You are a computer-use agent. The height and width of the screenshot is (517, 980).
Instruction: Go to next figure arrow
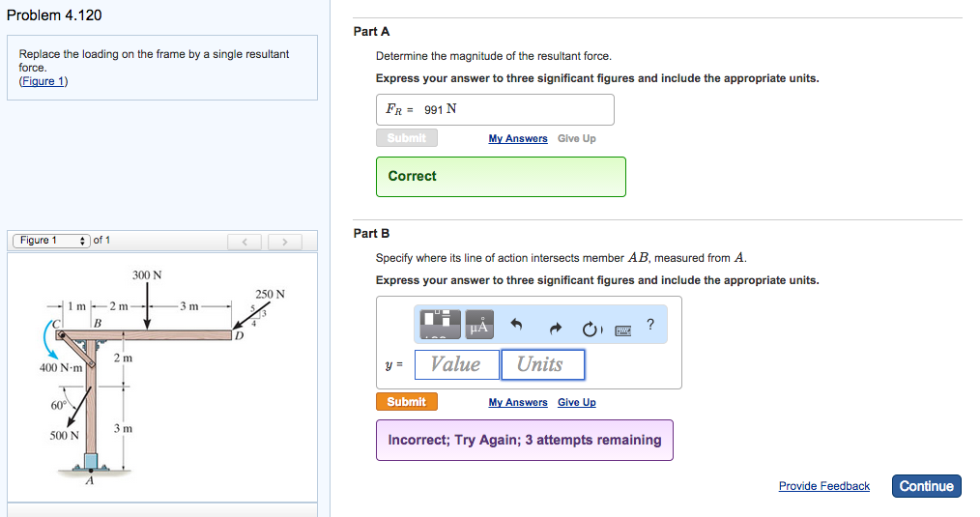coord(284,241)
